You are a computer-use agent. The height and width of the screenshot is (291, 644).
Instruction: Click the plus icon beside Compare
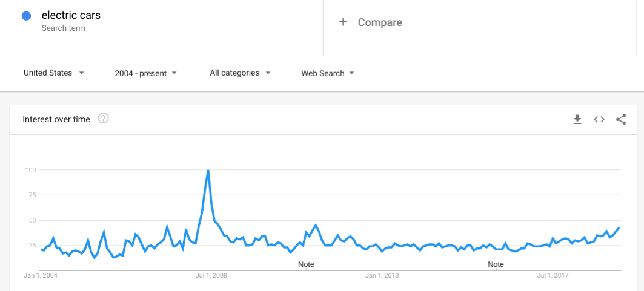[x=343, y=22]
